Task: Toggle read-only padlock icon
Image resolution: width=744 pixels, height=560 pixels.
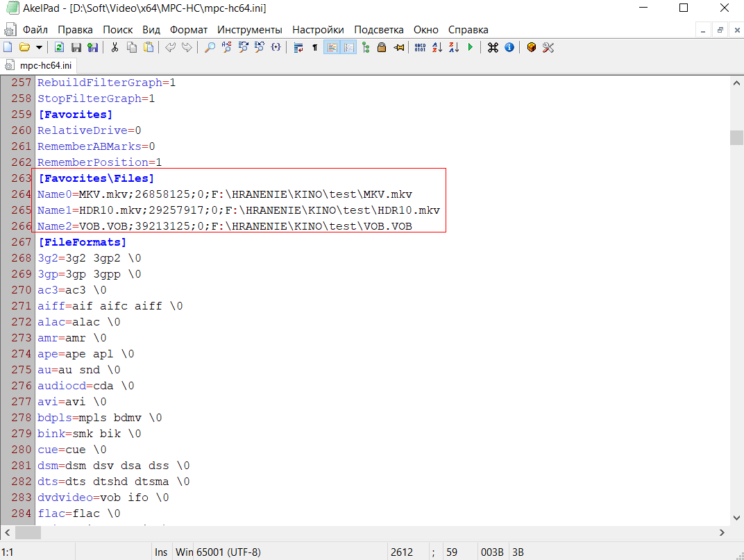Action: pyautogui.click(x=382, y=47)
